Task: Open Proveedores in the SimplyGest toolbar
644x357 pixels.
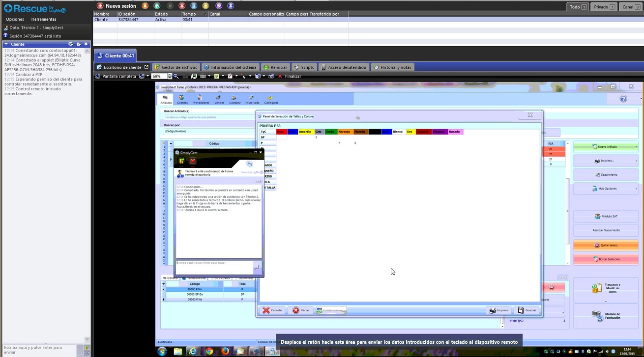Action: click(201, 100)
